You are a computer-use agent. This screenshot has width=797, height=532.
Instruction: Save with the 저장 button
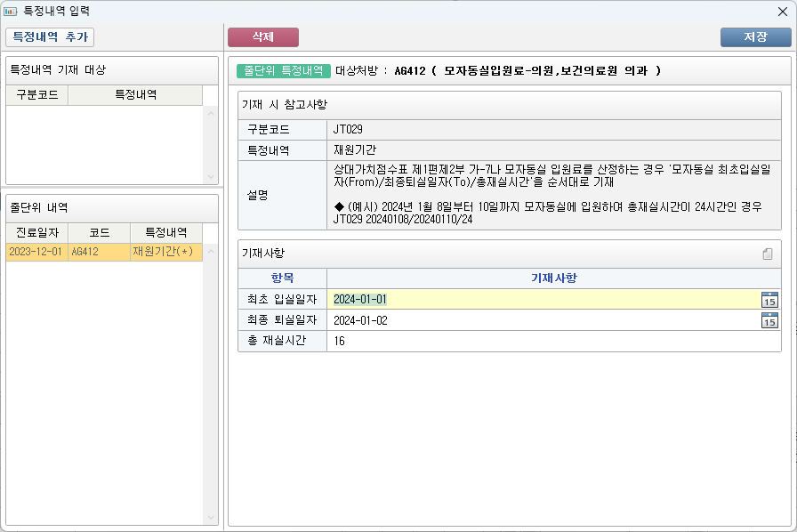(755, 37)
